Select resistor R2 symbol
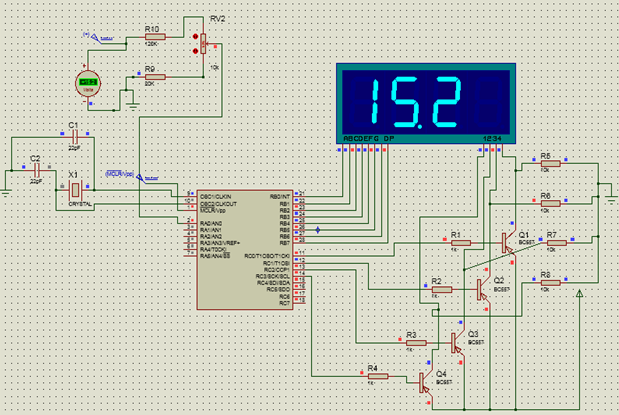 click(442, 289)
